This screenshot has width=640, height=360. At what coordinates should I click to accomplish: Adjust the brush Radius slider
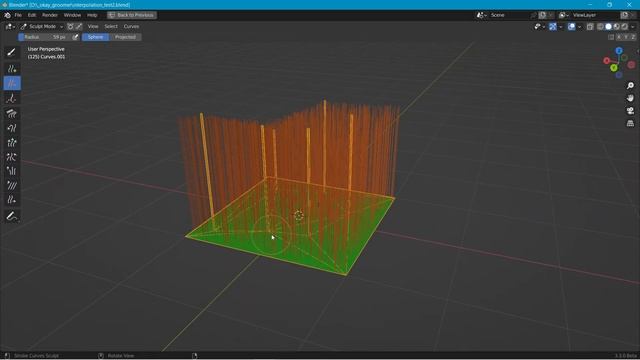45,37
